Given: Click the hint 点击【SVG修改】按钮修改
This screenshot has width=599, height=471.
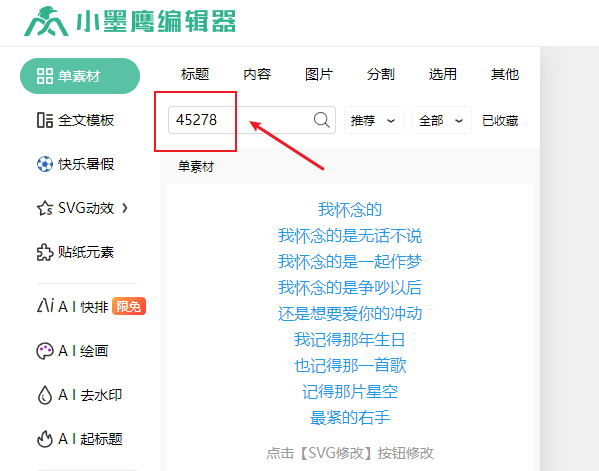Looking at the screenshot, I should [x=350, y=453].
